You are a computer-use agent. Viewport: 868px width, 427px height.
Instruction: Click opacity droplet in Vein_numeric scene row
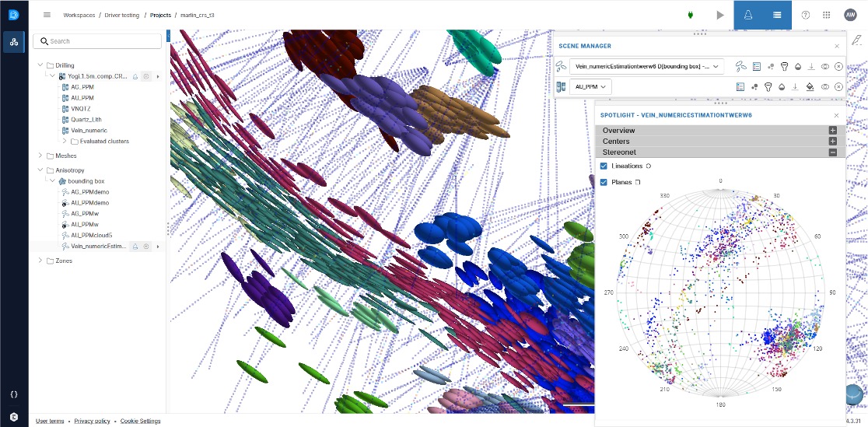[x=798, y=66]
